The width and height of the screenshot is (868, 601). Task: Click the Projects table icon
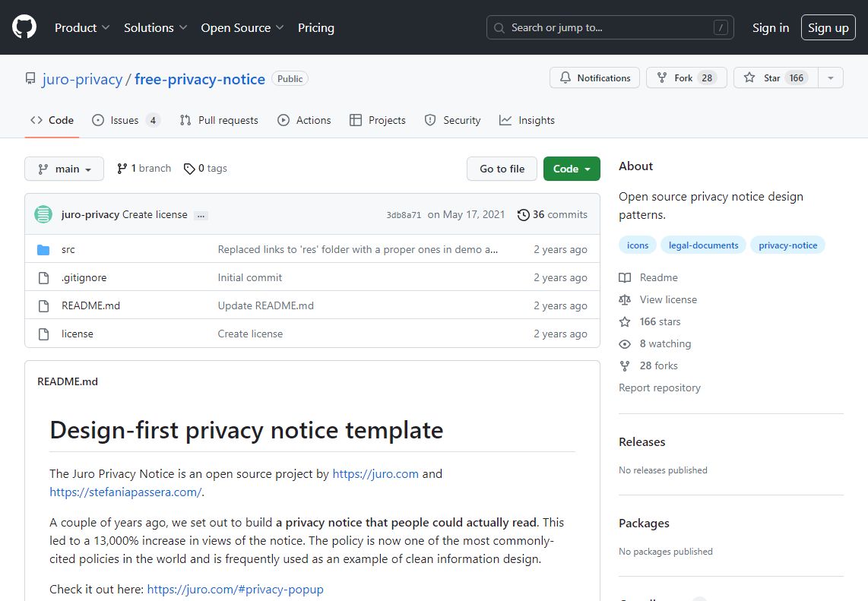tap(356, 120)
